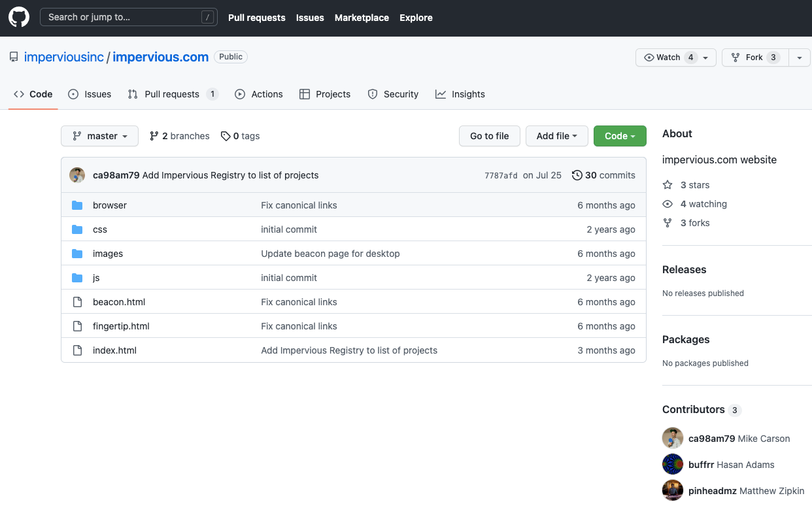812x517 pixels.
Task: Open the js folder icon
Action: click(x=77, y=278)
